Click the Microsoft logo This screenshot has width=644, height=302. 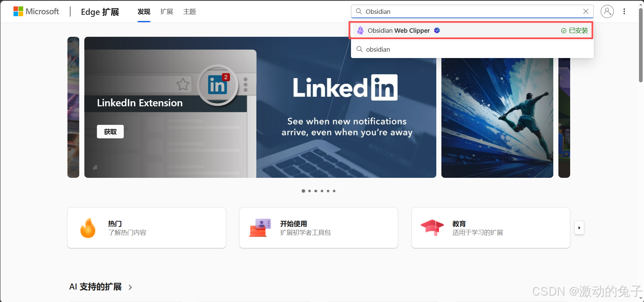[36, 11]
